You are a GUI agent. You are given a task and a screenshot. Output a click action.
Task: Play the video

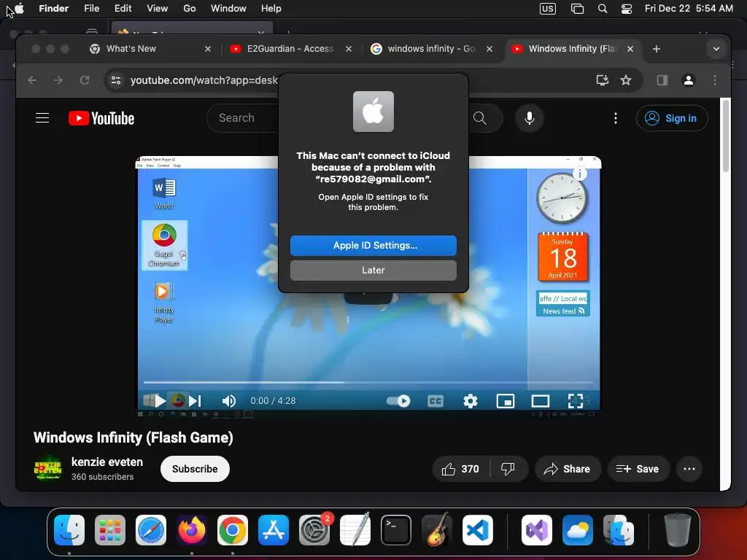click(160, 401)
